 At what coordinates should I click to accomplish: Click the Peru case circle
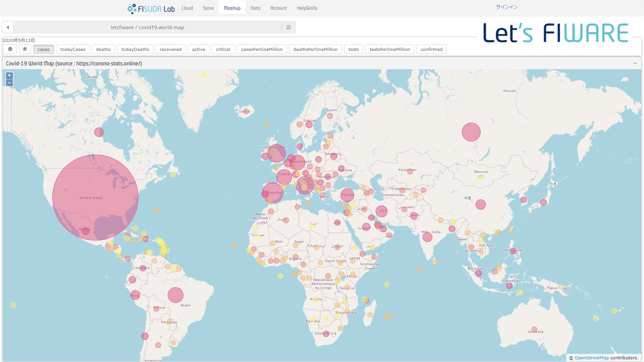[135, 295]
